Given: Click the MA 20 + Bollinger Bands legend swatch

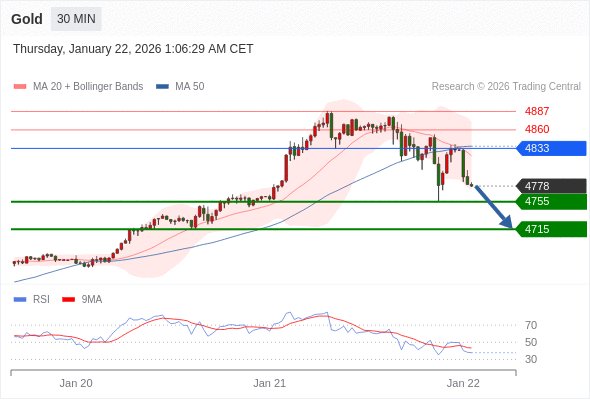Looking at the screenshot, I should click(x=20, y=87).
